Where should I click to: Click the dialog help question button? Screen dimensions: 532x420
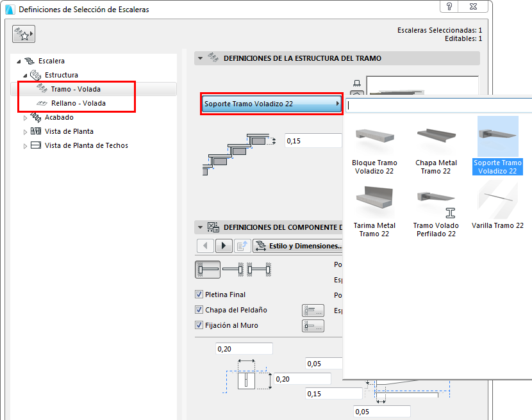coord(449,6)
